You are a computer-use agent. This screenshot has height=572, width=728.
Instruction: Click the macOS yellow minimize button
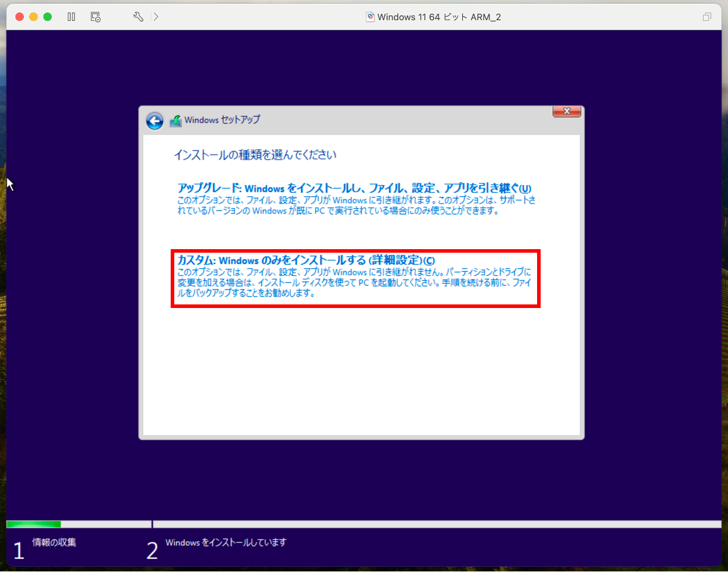pos(33,17)
